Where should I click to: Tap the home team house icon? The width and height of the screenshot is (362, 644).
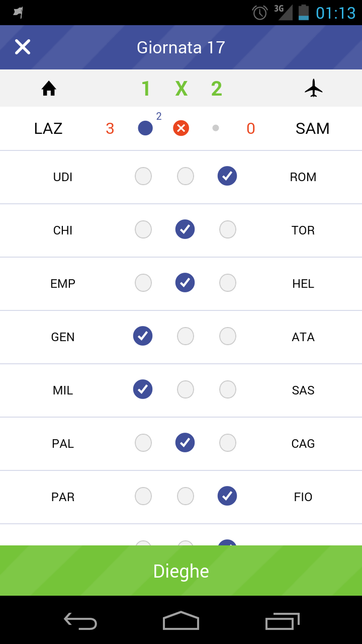coord(49,89)
